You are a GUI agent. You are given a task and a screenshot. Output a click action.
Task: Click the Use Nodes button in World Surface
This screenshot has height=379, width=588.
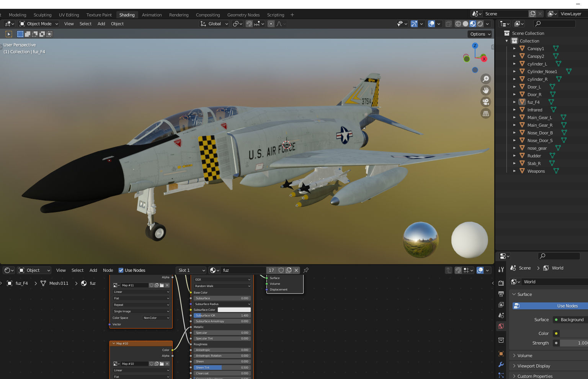(550, 306)
